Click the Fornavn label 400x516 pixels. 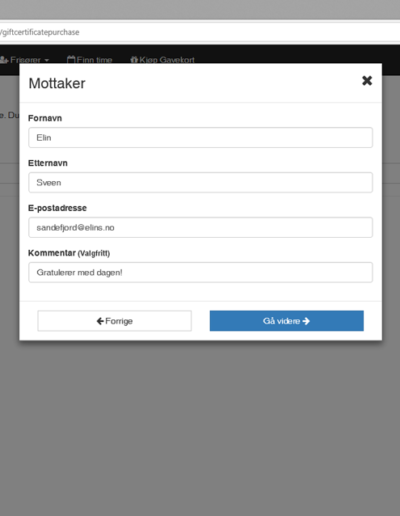pos(45,118)
